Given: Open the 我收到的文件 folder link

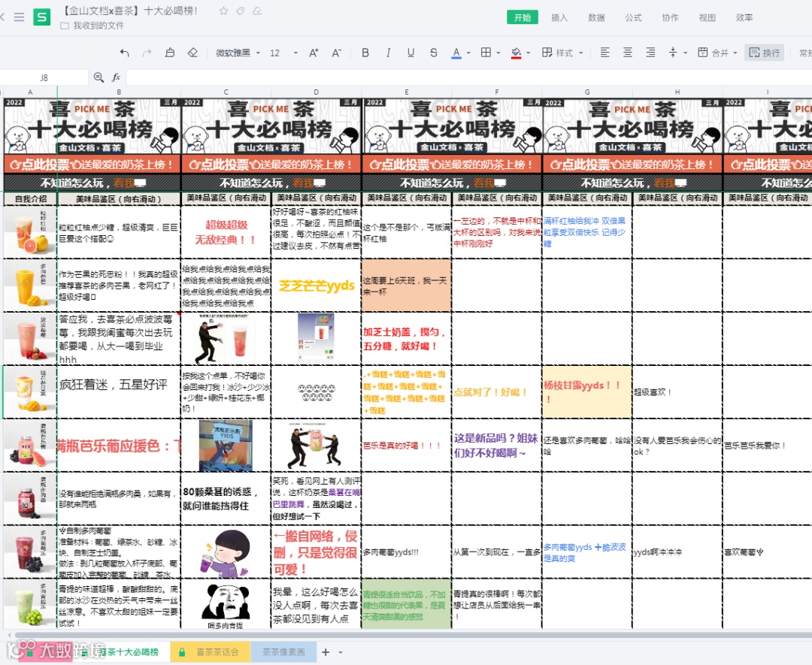Looking at the screenshot, I should click(x=92, y=26).
